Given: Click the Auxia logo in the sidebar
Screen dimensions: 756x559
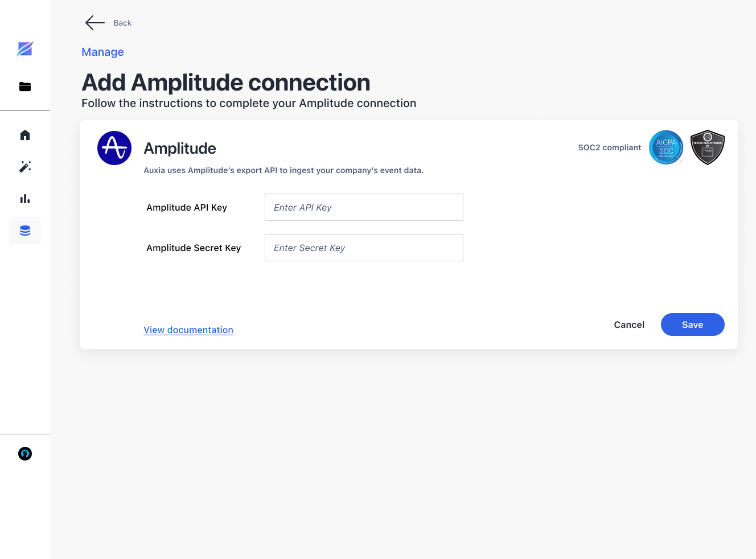Looking at the screenshot, I should click(25, 49).
